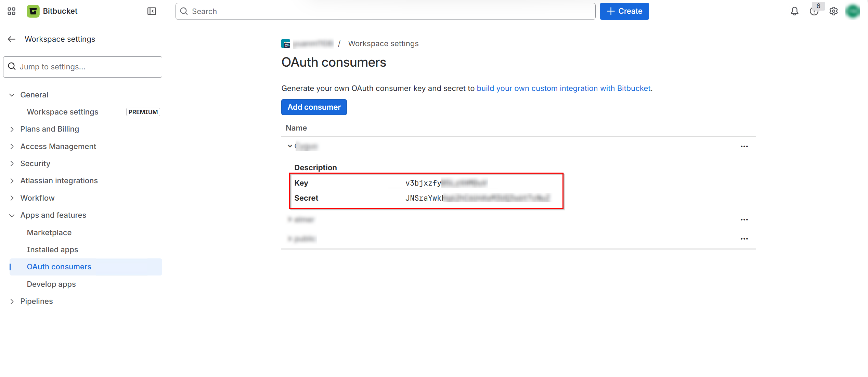Open actions menu for last consumer
Viewport: 868px width, 377px height.
click(744, 239)
